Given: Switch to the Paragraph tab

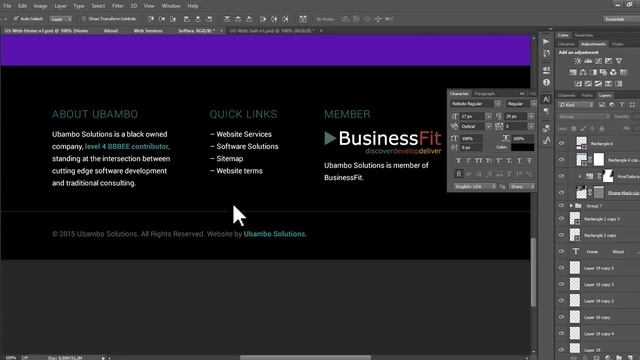Looking at the screenshot, I should click(x=484, y=94).
